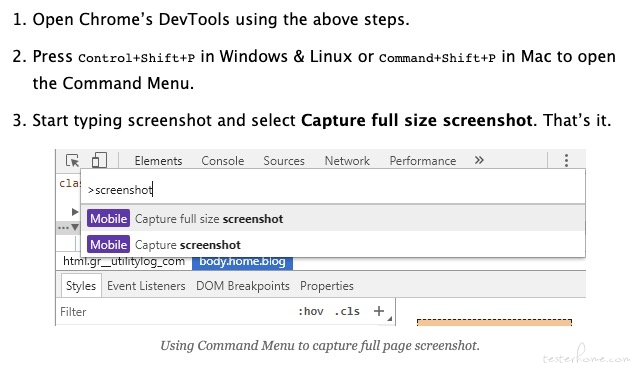632x372 pixels.
Task: Click the body.home.blog breadcrumb
Action: point(242,262)
